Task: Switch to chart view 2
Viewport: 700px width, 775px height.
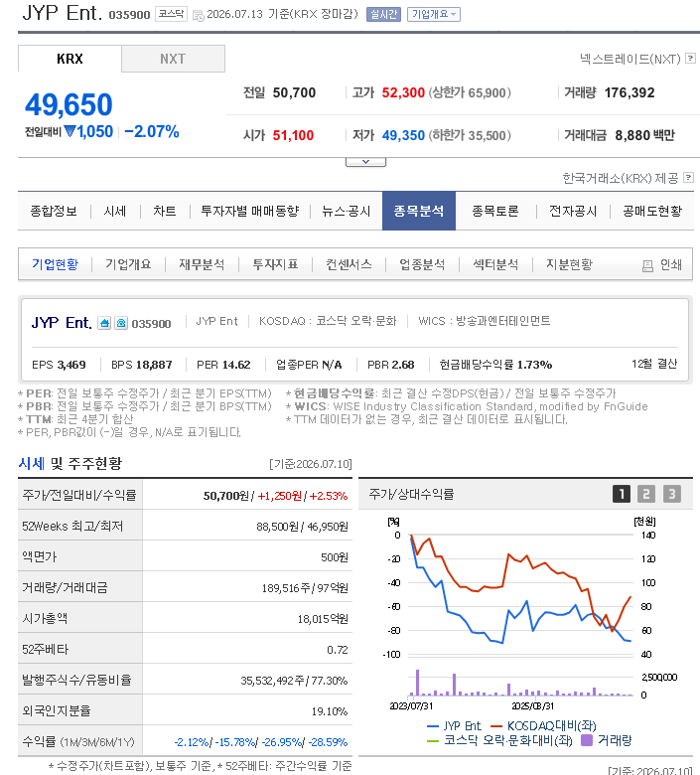Action: [x=646, y=494]
